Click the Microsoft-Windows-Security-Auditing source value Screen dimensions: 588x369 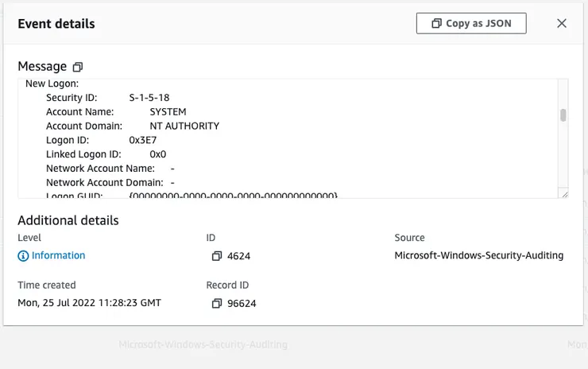pyautogui.click(x=478, y=255)
